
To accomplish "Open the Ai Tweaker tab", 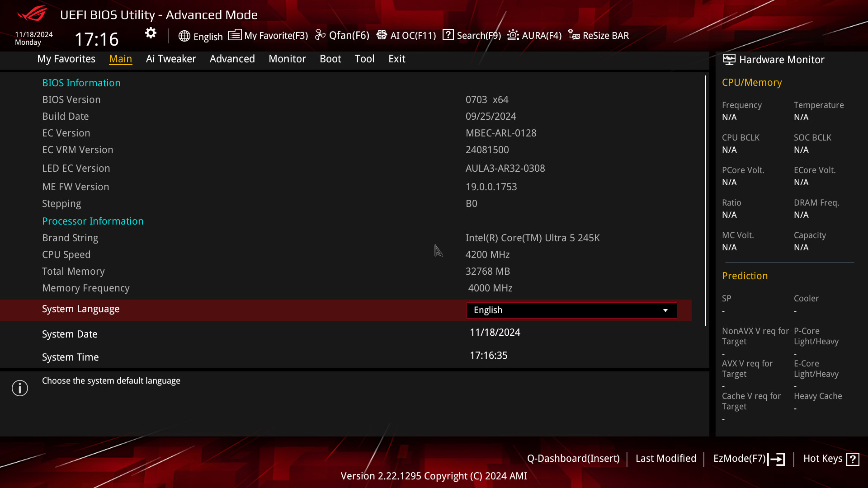I will click(x=171, y=59).
